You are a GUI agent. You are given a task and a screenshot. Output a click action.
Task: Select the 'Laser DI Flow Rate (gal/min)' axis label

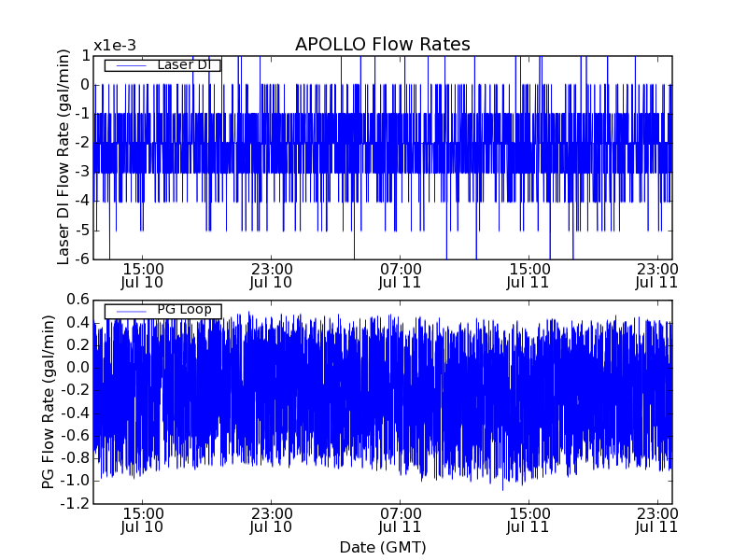coord(63,157)
